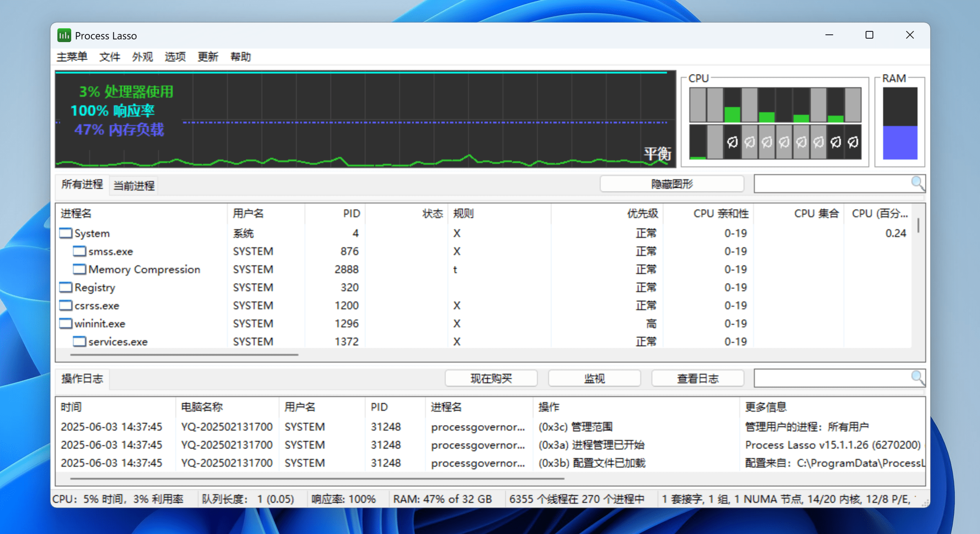
Task: Click the 隐藏图形 button
Action: [x=672, y=184]
